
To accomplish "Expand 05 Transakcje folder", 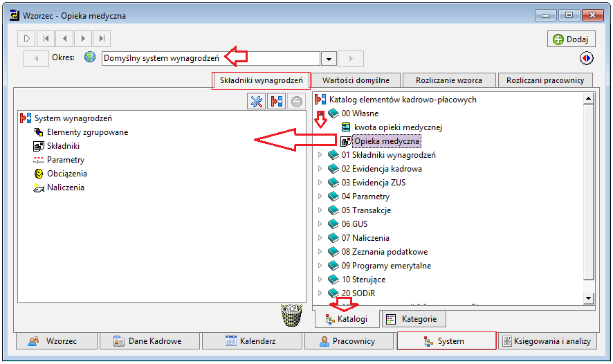I will (x=320, y=210).
